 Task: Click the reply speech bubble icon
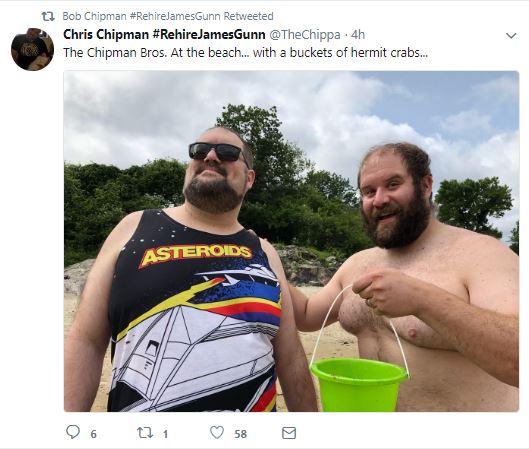73,432
